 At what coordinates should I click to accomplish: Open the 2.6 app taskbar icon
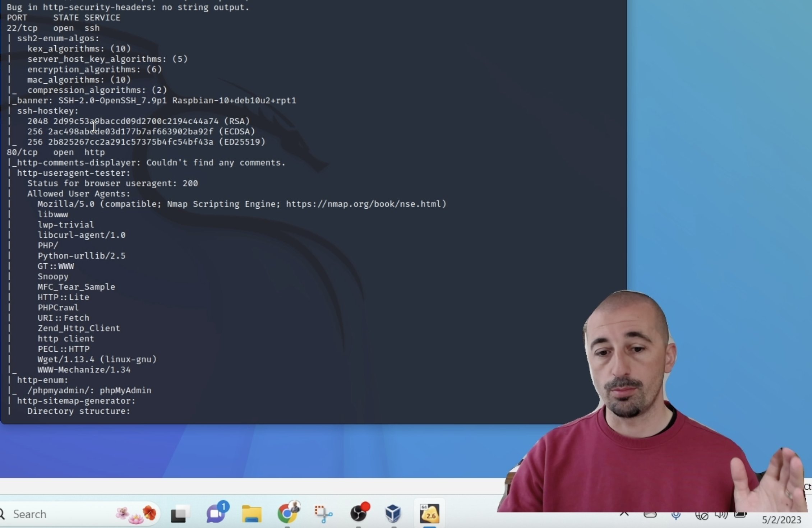click(430, 513)
